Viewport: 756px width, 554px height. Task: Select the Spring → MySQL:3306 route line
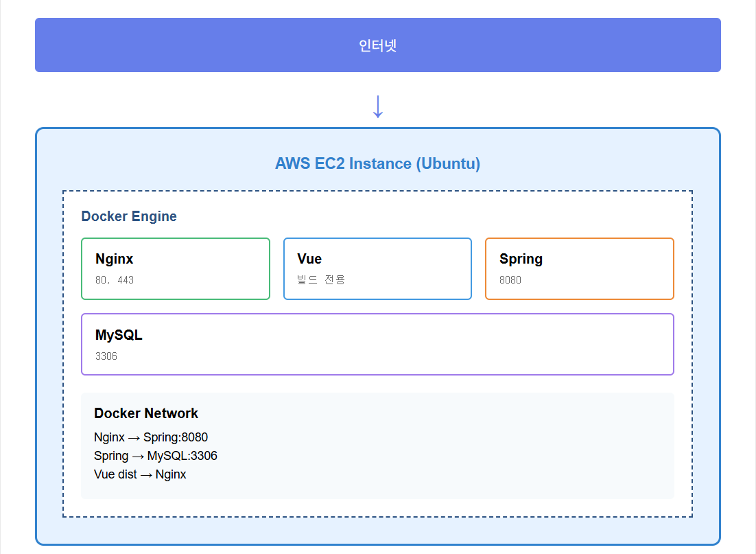(x=156, y=456)
